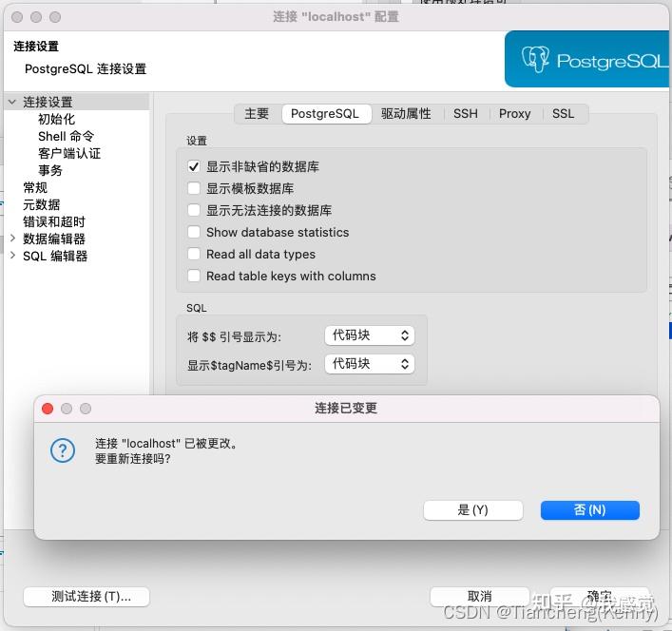Switch to the SSH tab
Image resolution: width=672 pixels, height=631 pixels.
466,114
